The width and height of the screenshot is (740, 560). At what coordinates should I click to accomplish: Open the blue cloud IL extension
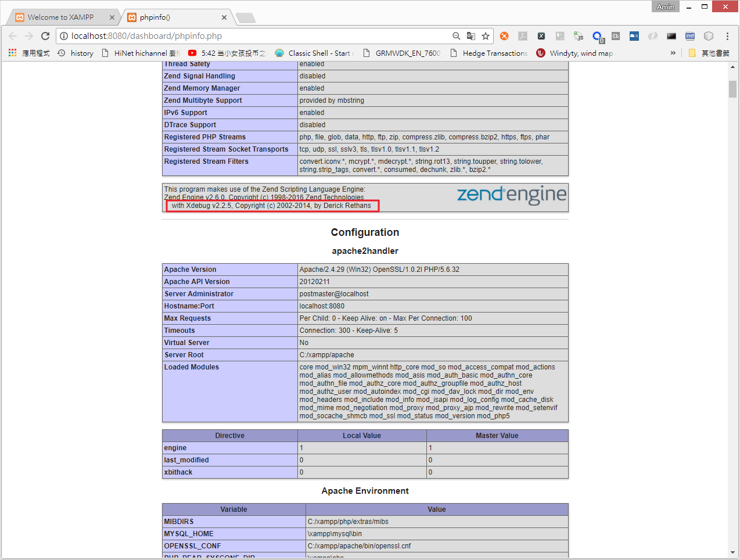click(x=634, y=36)
